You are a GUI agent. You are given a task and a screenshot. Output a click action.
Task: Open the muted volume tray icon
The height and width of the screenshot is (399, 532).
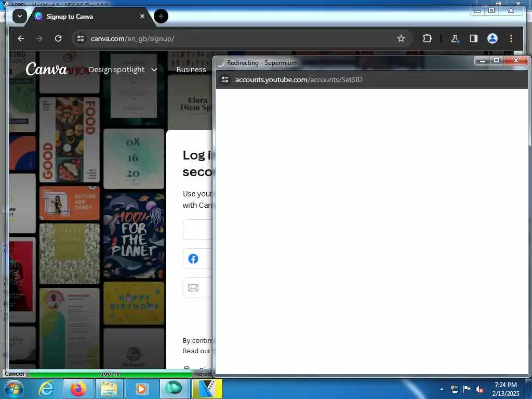point(480,389)
